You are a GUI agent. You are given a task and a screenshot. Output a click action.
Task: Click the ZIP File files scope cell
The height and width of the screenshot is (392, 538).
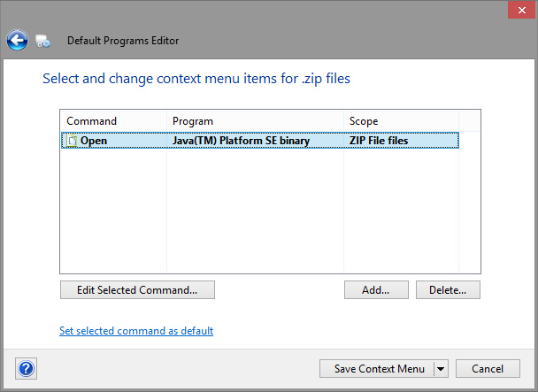point(379,140)
